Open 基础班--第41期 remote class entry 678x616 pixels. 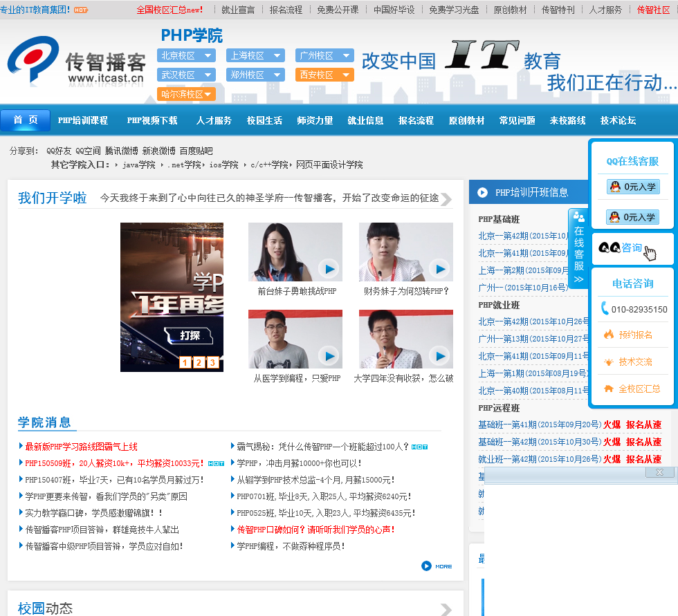click(540, 424)
